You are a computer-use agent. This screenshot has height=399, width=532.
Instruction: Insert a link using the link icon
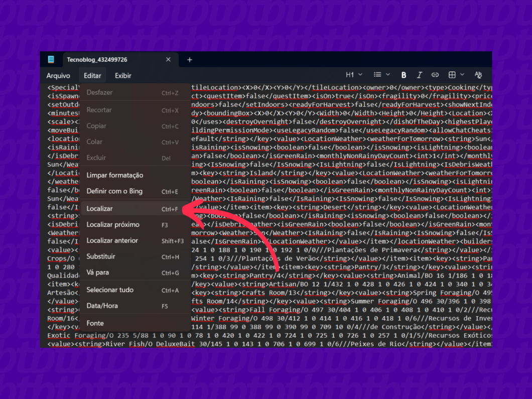435,75
